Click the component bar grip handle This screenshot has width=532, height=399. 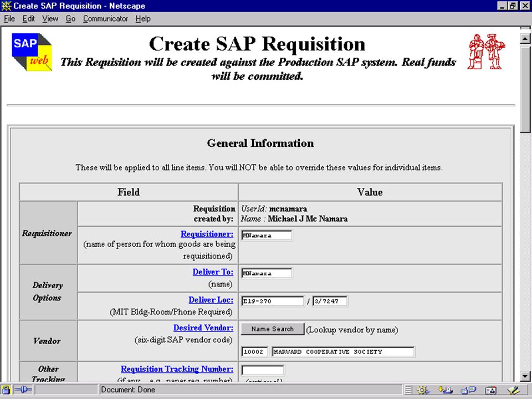pyautogui.click(x=408, y=390)
